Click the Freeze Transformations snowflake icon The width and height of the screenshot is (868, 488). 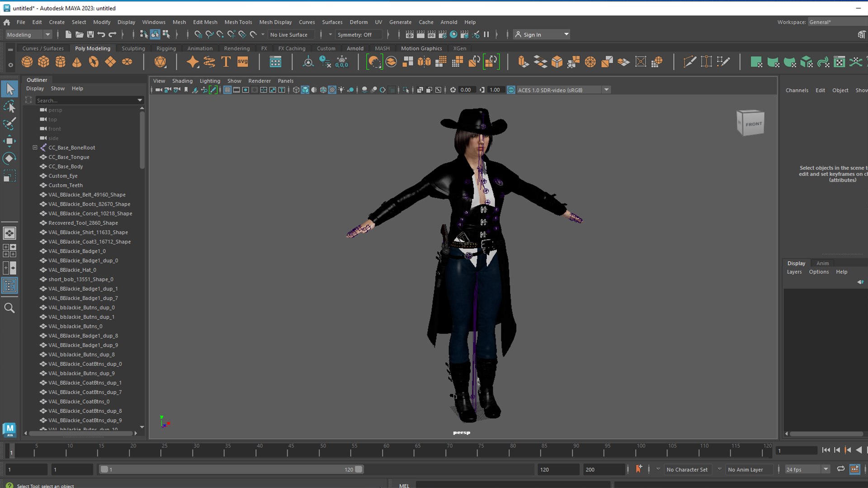point(342,62)
